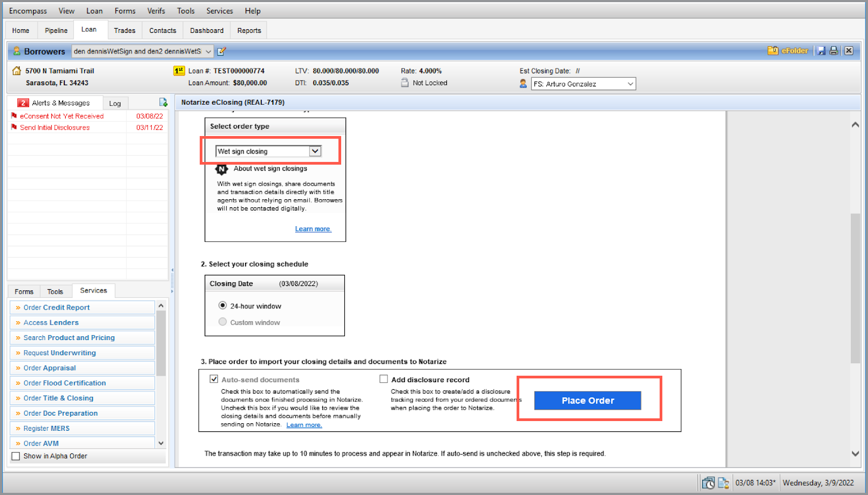868x495 pixels.
Task: Click the house property address icon
Action: 17,71
